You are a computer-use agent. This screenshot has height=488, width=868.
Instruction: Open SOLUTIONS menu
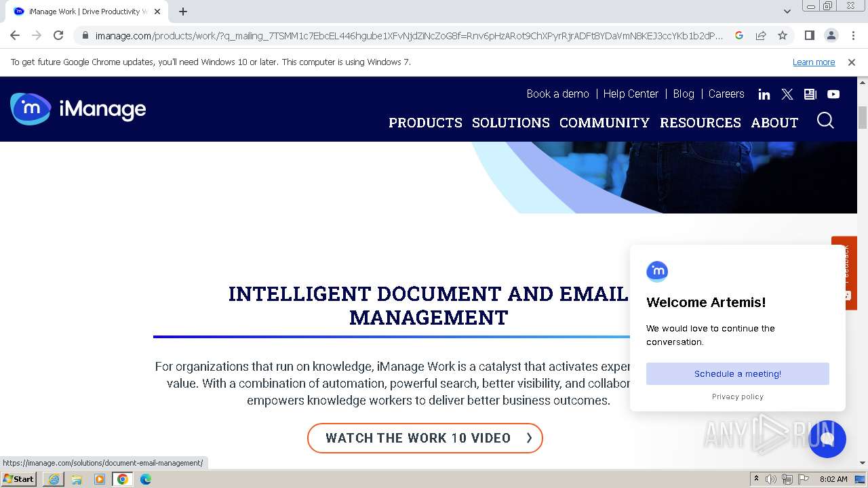tap(511, 123)
